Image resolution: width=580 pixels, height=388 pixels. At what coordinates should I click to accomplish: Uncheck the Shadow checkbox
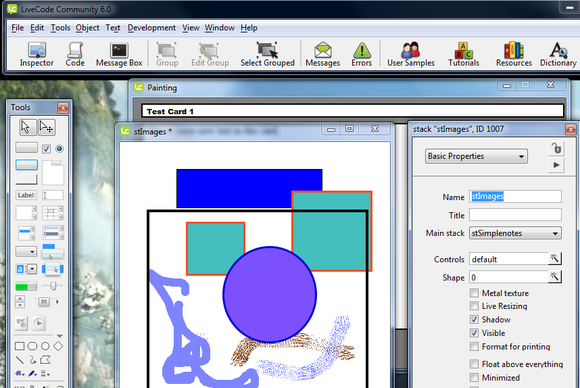coord(474,319)
